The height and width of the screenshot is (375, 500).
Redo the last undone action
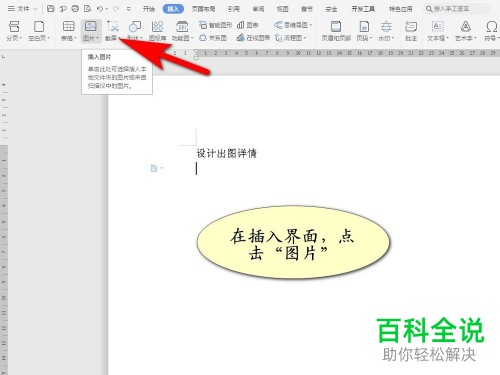[x=116, y=9]
